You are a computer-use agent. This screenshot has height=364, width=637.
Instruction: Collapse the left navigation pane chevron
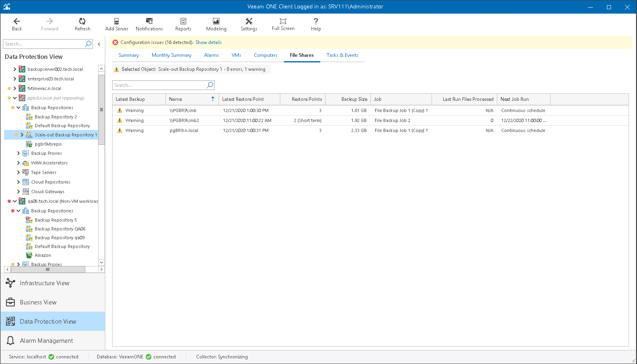pyautogui.click(x=99, y=44)
